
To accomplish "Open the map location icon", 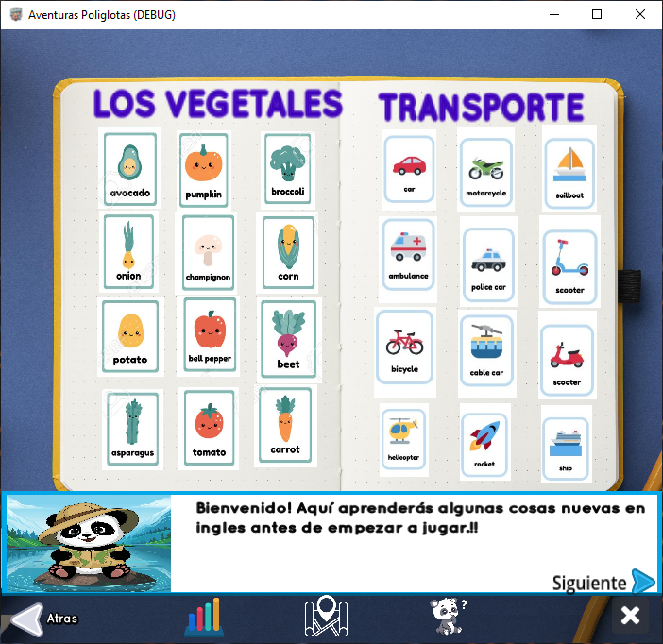I will click(x=327, y=616).
